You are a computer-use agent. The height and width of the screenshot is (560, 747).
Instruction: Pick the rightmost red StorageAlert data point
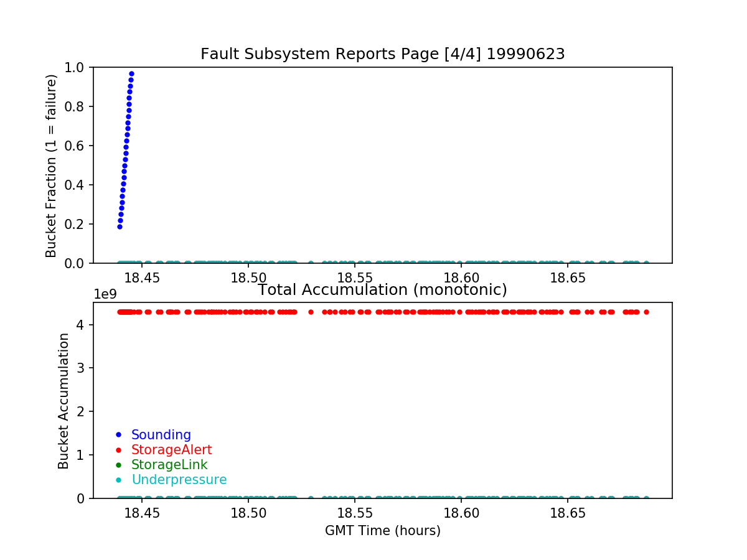[646, 312]
